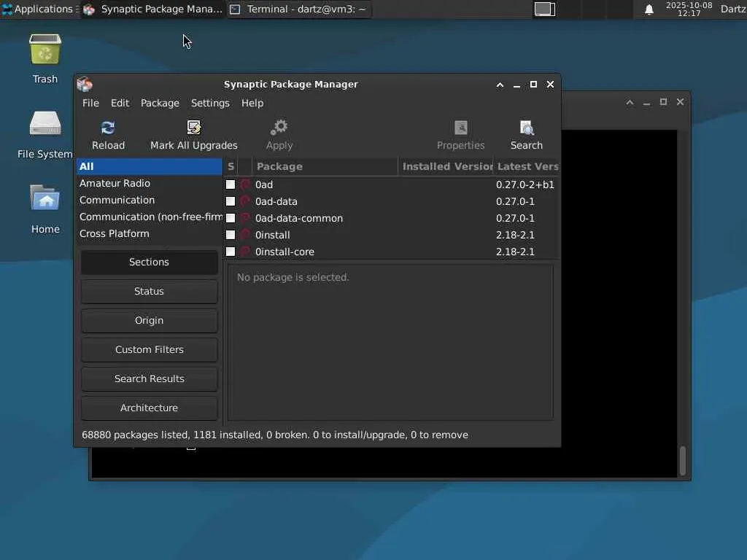Screen dimensions: 747x560
Task: Open the File System desktop icon
Action: coord(45,123)
